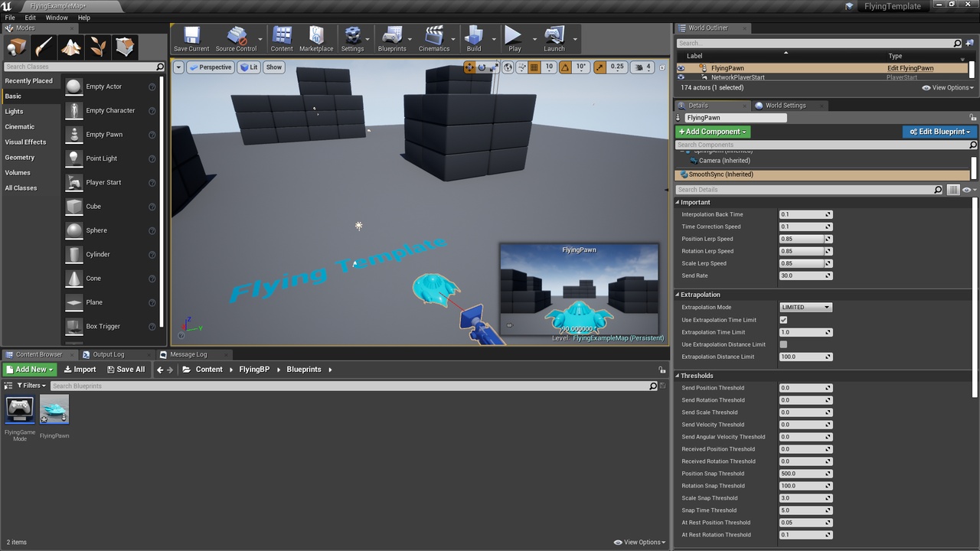Enable Use Extrapolation Distance Limit checkbox
Screen dimensions: 980x551
[782, 344]
